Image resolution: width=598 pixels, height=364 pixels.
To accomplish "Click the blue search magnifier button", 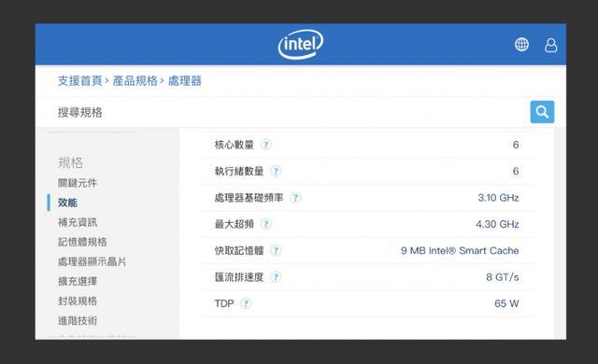I will pos(542,112).
